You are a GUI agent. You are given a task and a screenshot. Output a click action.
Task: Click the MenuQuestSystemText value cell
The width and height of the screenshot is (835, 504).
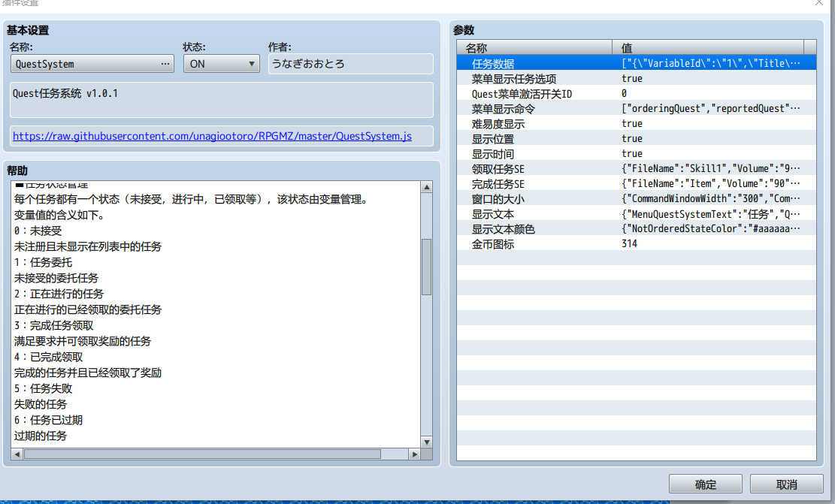coord(710,214)
